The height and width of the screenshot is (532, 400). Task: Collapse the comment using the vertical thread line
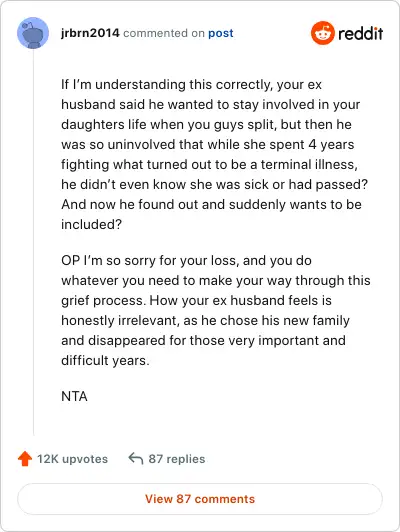[33, 243]
